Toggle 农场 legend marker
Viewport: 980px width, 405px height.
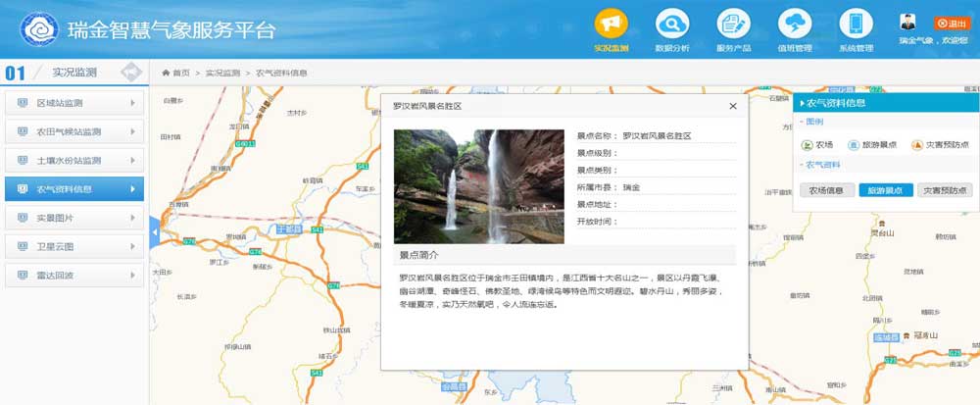pyautogui.click(x=808, y=144)
